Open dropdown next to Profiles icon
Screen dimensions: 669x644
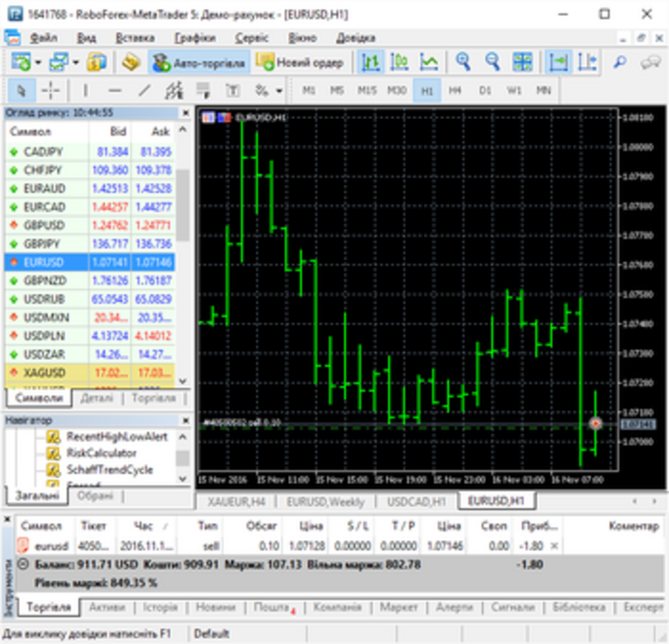[76, 63]
